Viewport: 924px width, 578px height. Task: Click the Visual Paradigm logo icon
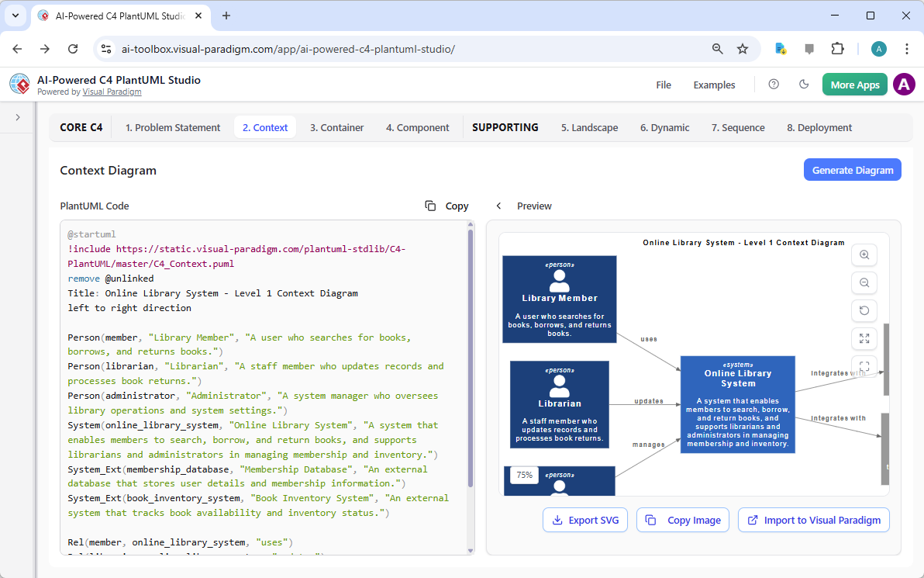point(19,85)
